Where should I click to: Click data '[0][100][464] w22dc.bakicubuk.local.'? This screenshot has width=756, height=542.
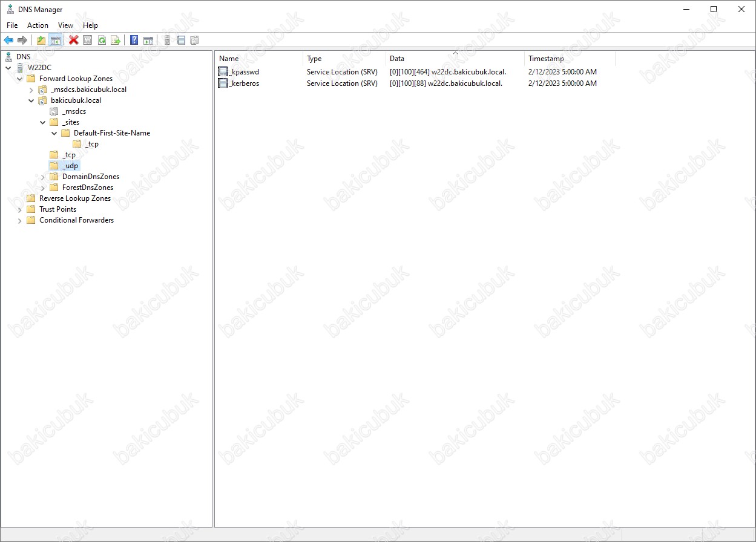[448, 72]
